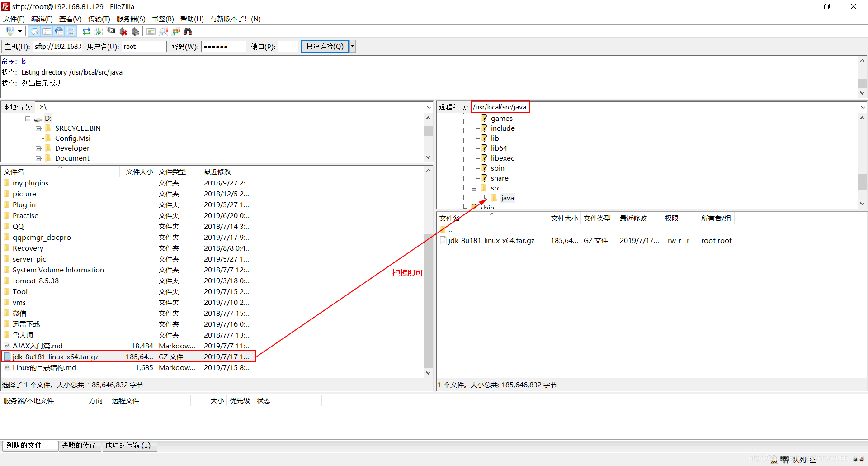Click question-mark icon beside libexec
Image resolution: width=868 pixels, height=466 pixels.
point(484,158)
